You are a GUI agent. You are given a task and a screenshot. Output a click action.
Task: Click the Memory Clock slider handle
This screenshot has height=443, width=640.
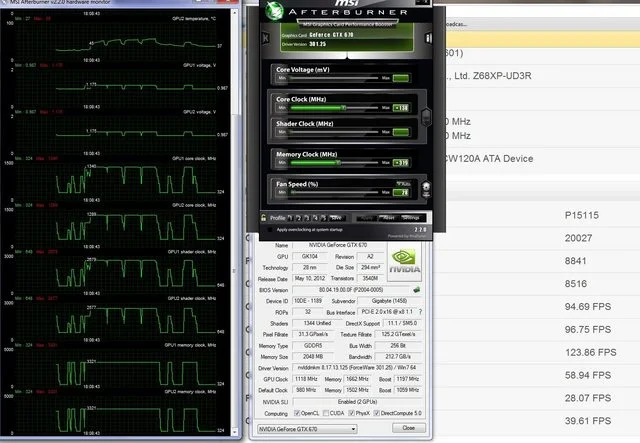click(x=338, y=163)
